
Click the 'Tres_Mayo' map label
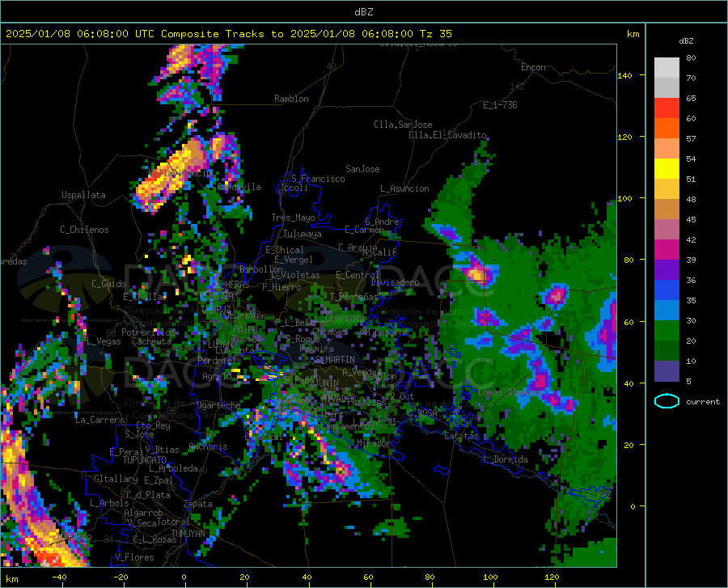[x=293, y=218]
